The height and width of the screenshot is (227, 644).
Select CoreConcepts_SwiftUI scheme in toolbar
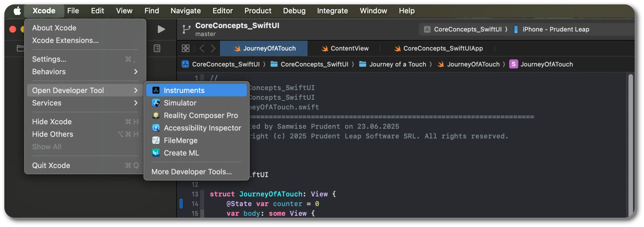point(467,29)
